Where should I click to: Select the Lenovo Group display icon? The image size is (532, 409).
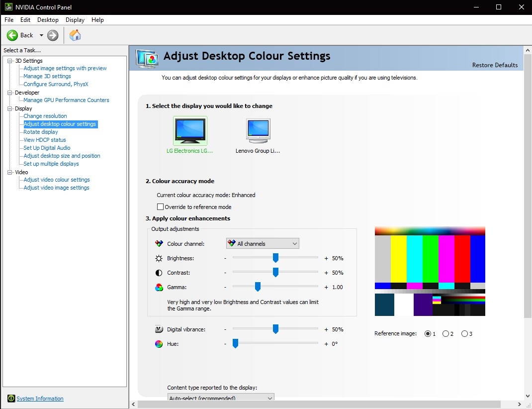coord(258,131)
